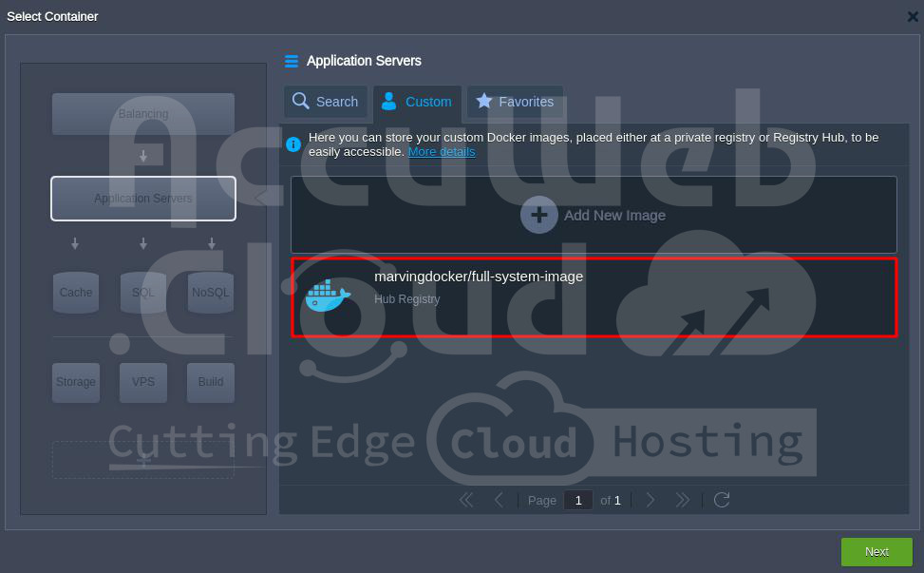Choose the Cache node in topology
Image resolution: width=924 pixels, height=573 pixels.
click(x=76, y=293)
